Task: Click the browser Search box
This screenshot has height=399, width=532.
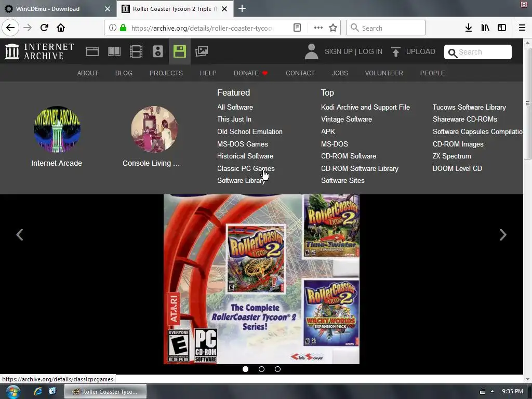Action: coord(386,28)
